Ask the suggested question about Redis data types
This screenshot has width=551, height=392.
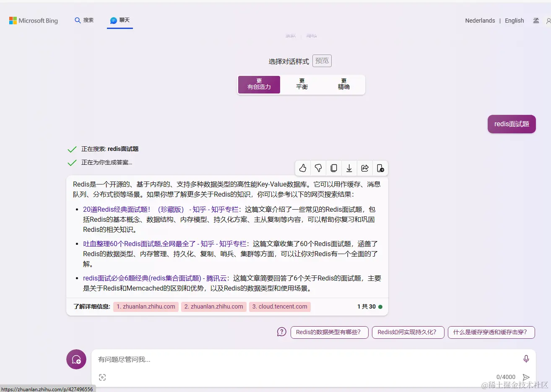tap(329, 332)
